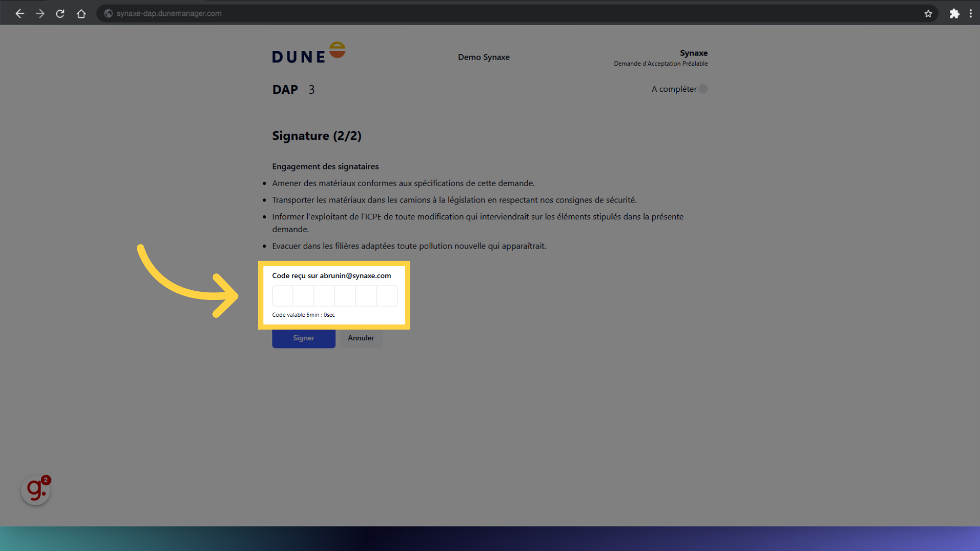The width and height of the screenshot is (980, 551).
Task: Click the Signature (2/2) heading
Action: [x=316, y=136]
